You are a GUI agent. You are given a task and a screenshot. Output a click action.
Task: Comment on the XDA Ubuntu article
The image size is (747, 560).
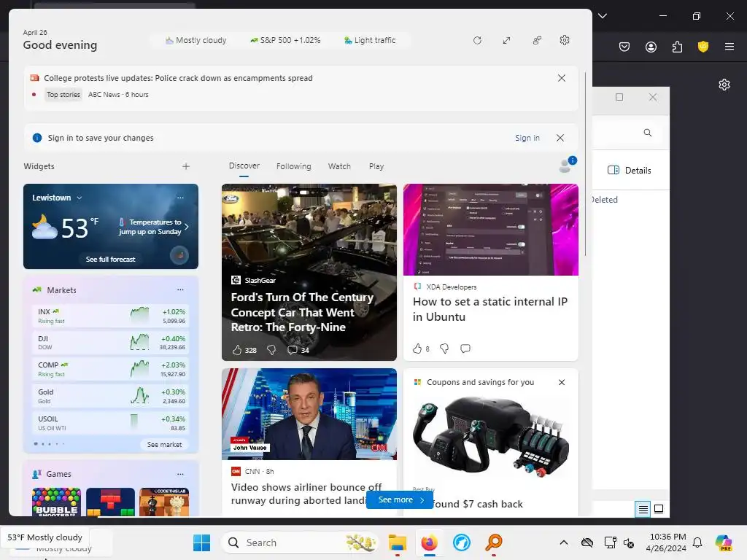[x=465, y=349]
